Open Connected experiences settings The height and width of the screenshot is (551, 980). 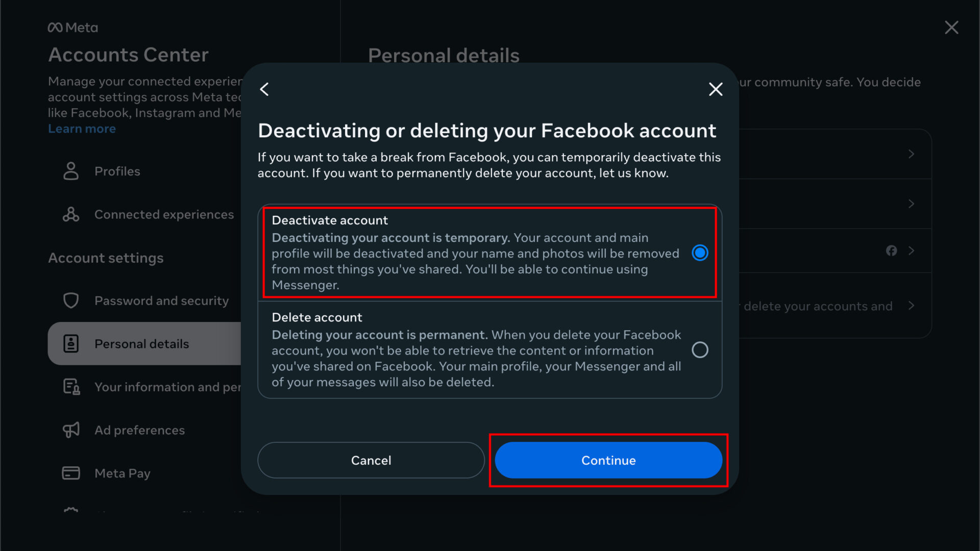click(x=164, y=214)
